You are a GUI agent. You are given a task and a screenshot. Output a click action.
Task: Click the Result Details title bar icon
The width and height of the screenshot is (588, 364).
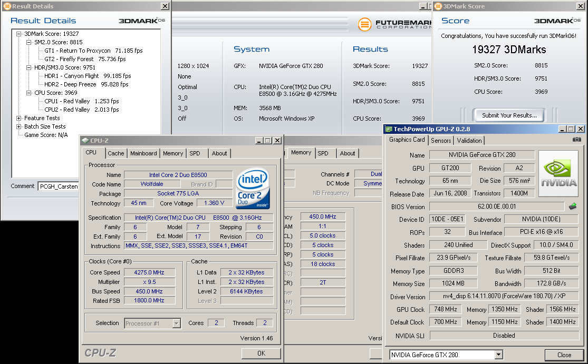(x=7, y=6)
